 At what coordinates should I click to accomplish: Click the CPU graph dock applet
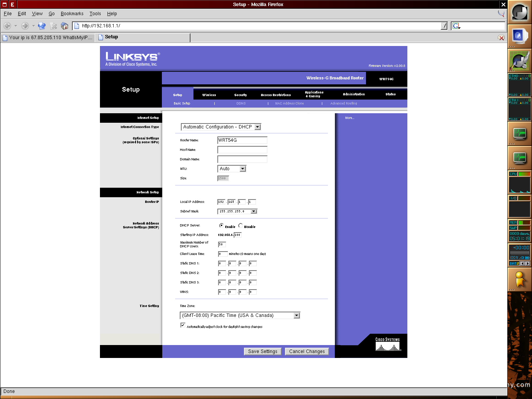coord(519,182)
